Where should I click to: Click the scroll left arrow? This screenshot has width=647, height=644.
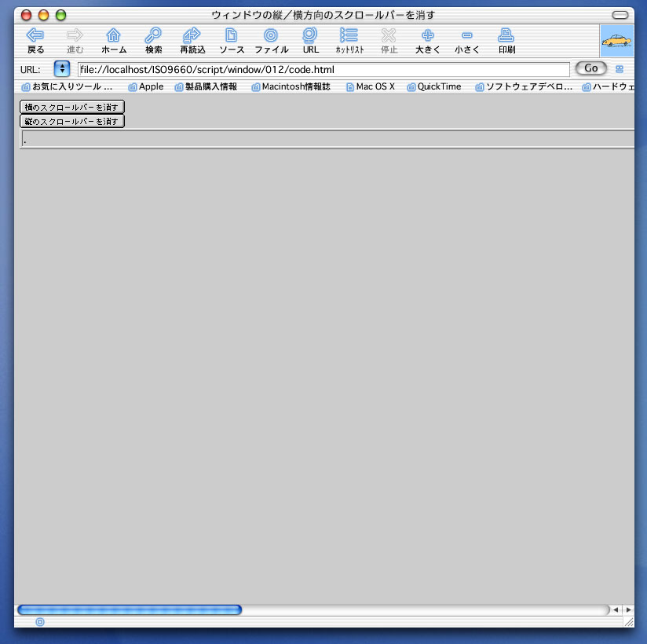(616, 609)
